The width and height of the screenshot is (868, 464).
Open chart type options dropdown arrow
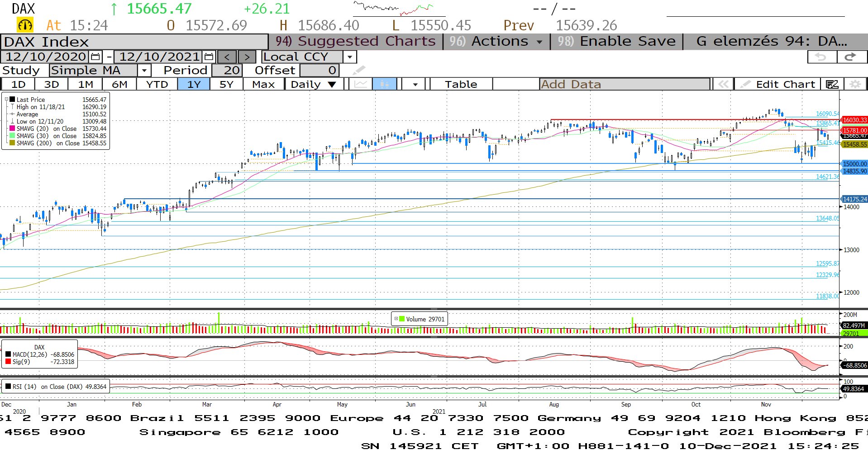click(415, 84)
